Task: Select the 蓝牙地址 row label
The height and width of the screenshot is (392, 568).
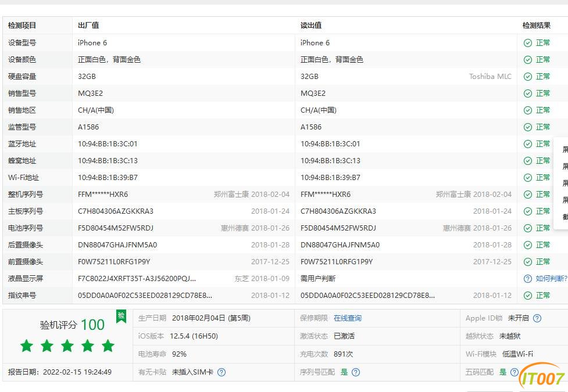Action: tap(22, 144)
